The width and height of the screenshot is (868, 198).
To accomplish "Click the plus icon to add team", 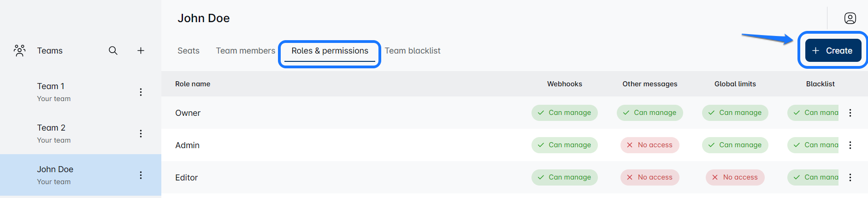I will pos(141,51).
